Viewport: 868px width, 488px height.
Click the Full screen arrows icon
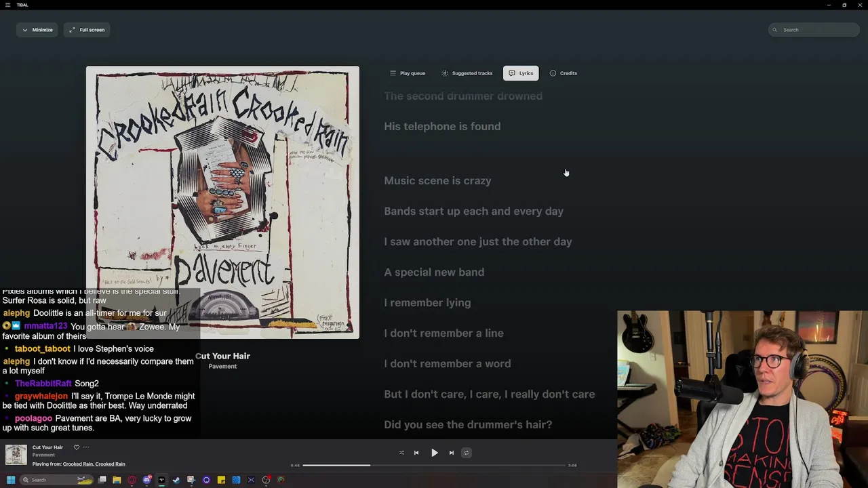click(x=72, y=30)
